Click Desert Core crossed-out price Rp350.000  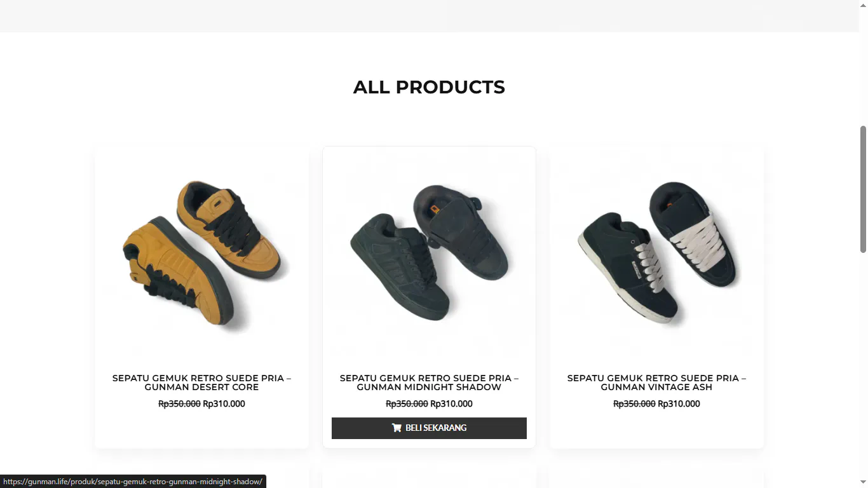point(179,404)
